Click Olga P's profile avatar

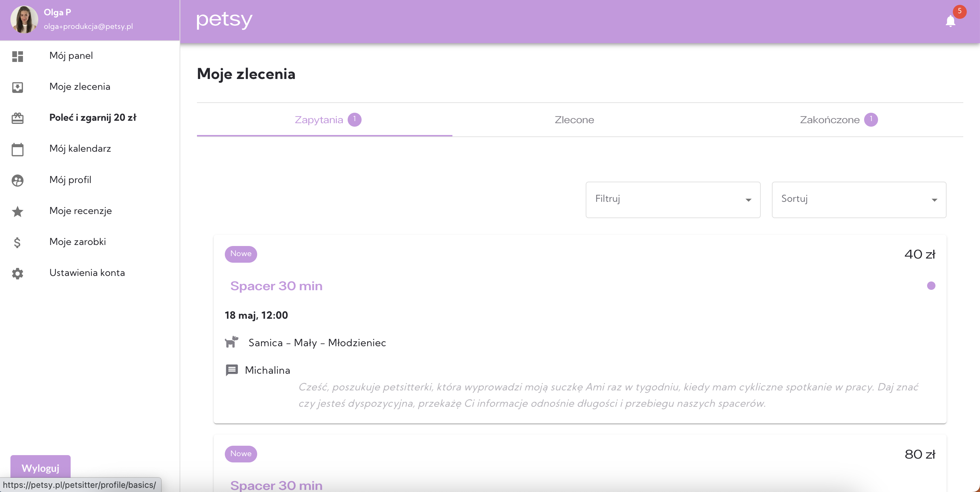24,19
